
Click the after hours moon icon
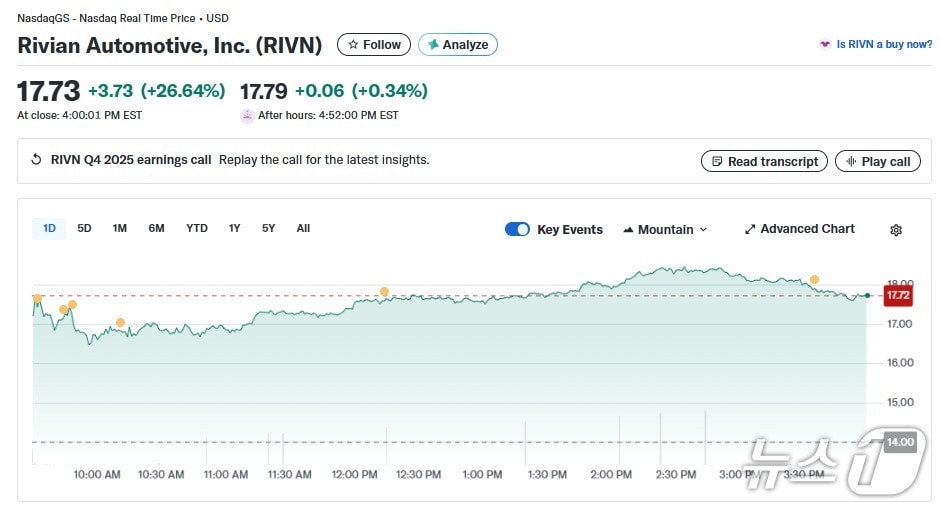(247, 116)
